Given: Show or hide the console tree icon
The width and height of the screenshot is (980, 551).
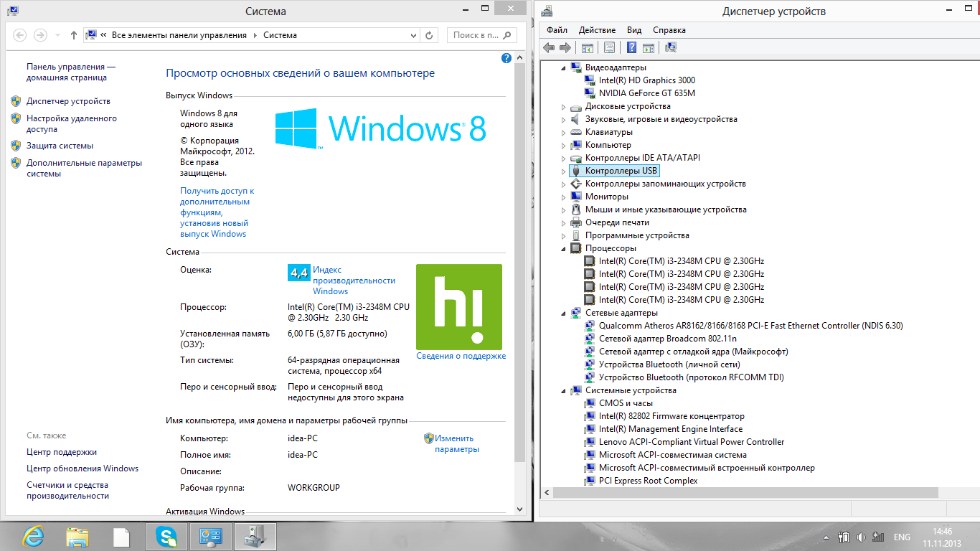Looking at the screenshot, I should pos(587,47).
